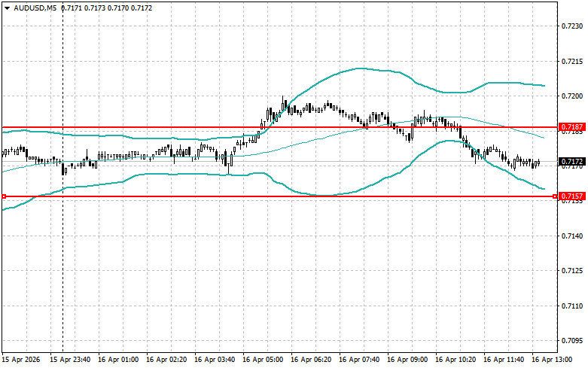The height and width of the screenshot is (368, 588).
Task: Click the 0.7230 price scale label
Action: (x=572, y=26)
